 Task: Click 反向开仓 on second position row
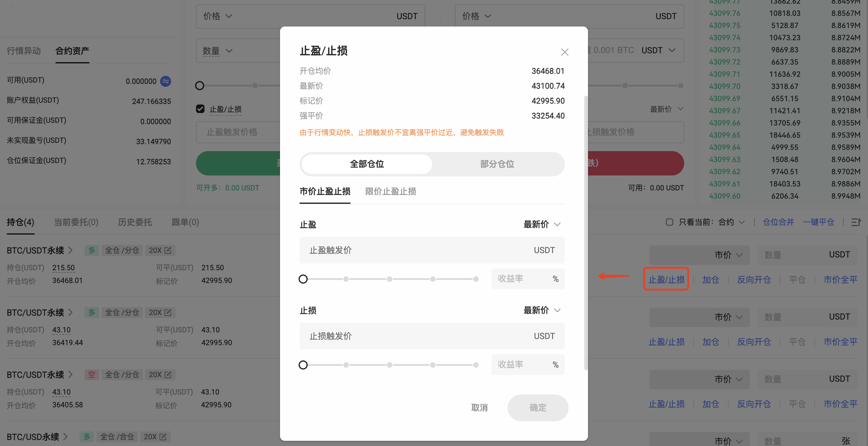[x=754, y=342]
